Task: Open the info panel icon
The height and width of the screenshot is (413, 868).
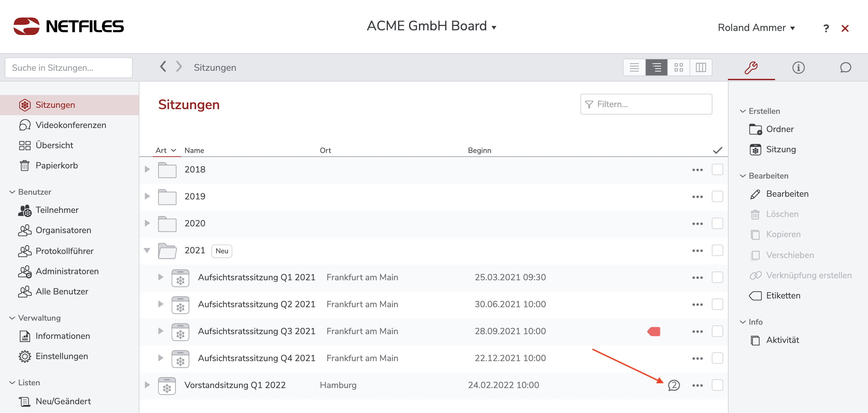Action: pos(798,67)
